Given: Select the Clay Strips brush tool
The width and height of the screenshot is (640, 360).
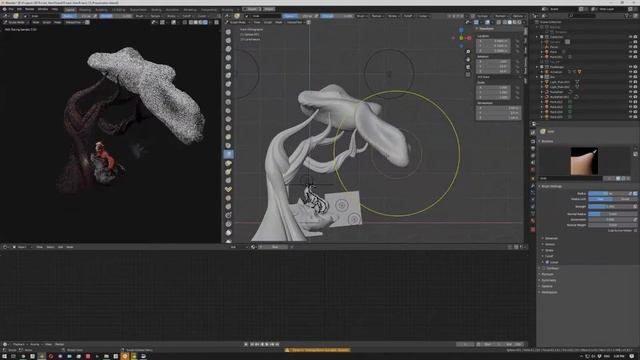Looking at the screenshot, I should pos(228,58).
